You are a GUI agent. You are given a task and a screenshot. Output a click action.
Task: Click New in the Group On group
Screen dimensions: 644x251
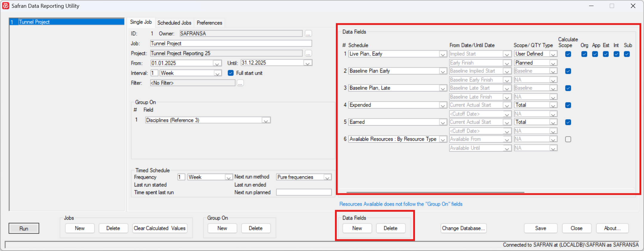click(x=222, y=228)
